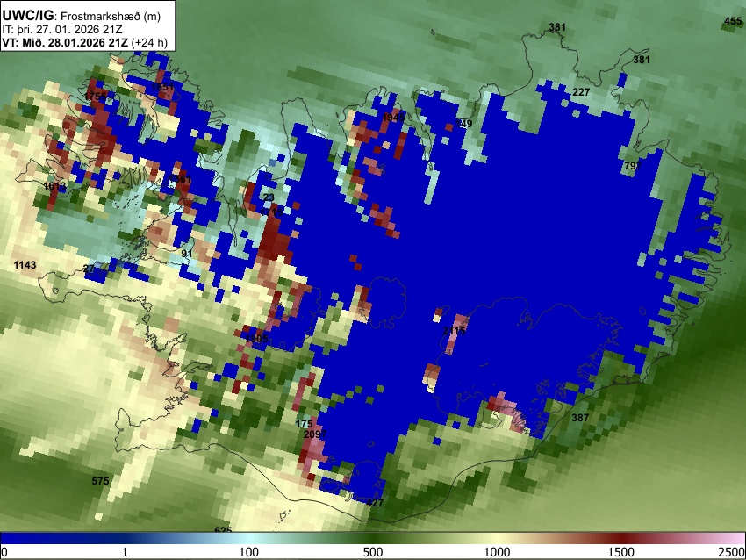
Task: Click the Frostmarkshæð (m) title text
Action: tap(111, 16)
